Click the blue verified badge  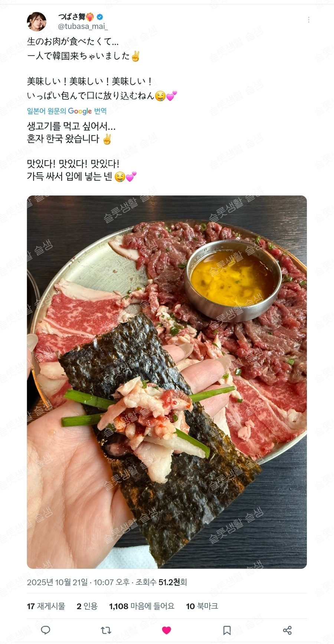100,17
